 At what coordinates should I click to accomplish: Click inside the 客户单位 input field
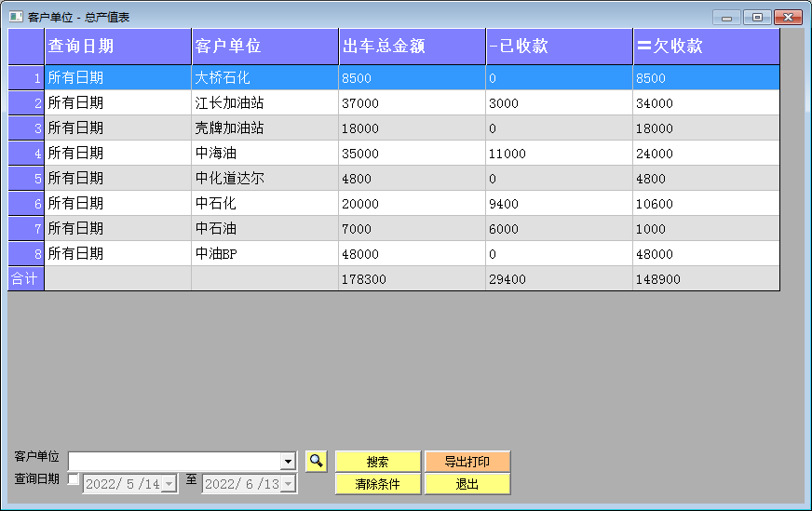click(x=175, y=461)
